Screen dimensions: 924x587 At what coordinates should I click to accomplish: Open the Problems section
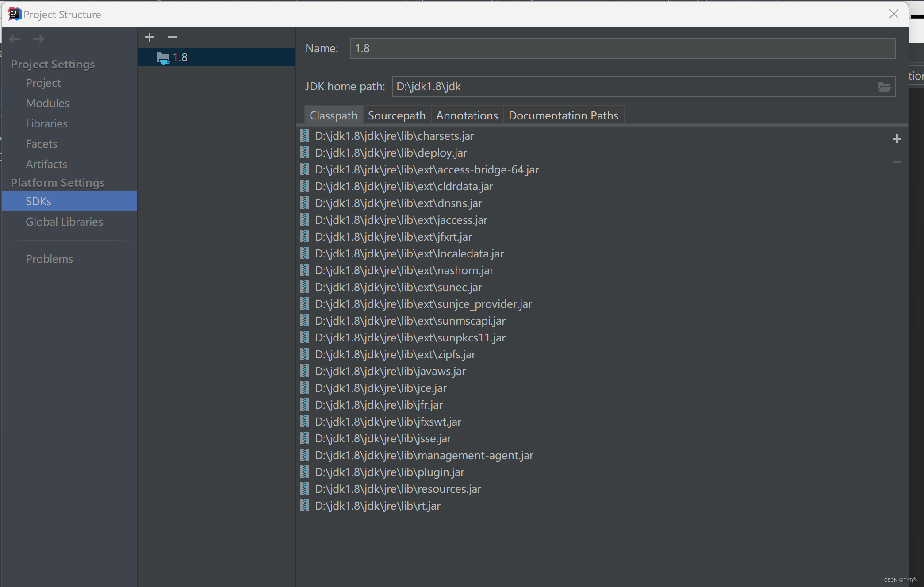point(49,259)
